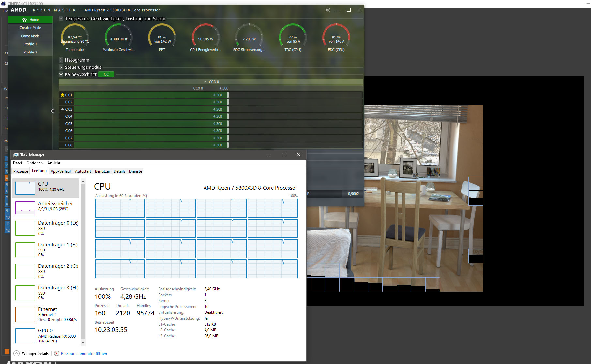Click the Ressourcenmonitor icon at Task-Manager bottom
Viewport: 591px width, 364px height.
57,353
